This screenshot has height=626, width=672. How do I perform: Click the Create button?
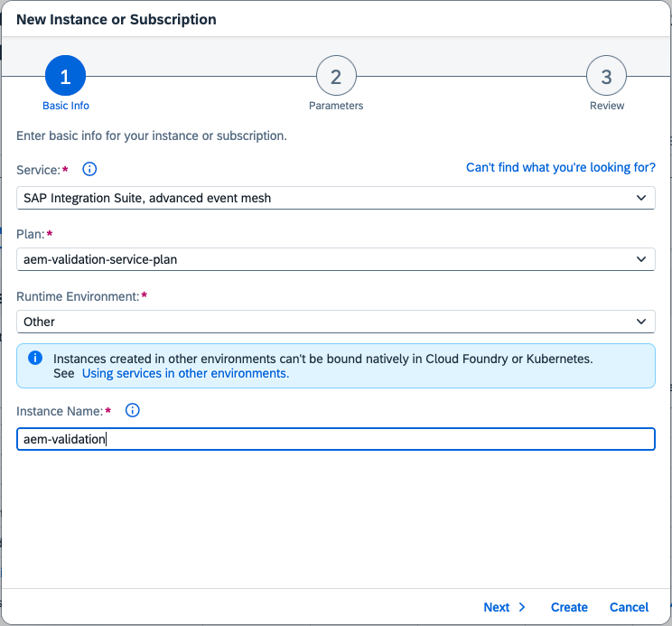pyautogui.click(x=569, y=607)
